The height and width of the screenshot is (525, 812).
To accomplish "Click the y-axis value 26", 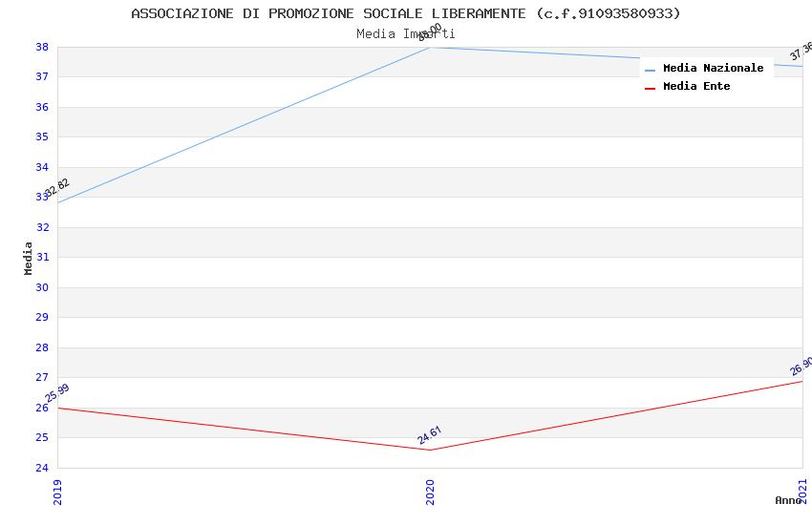I will 42,409.
